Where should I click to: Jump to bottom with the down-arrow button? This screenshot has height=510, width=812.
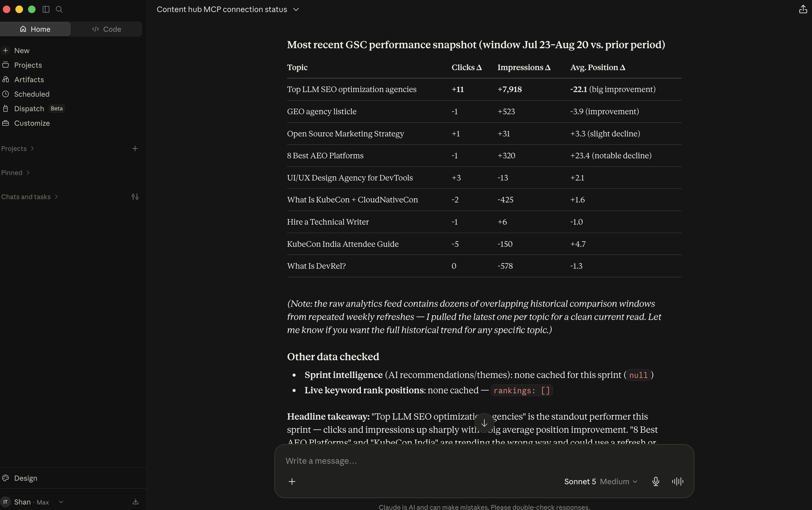[x=484, y=423]
